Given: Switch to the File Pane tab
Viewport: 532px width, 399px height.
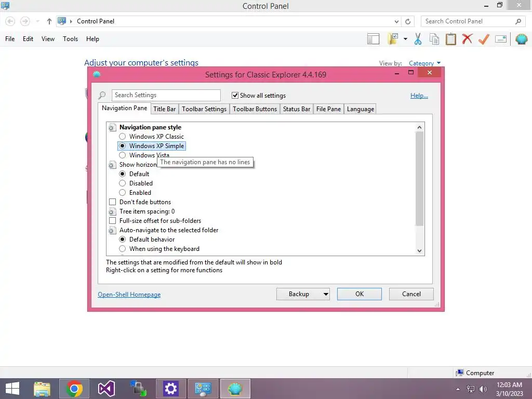Looking at the screenshot, I should coord(328,109).
